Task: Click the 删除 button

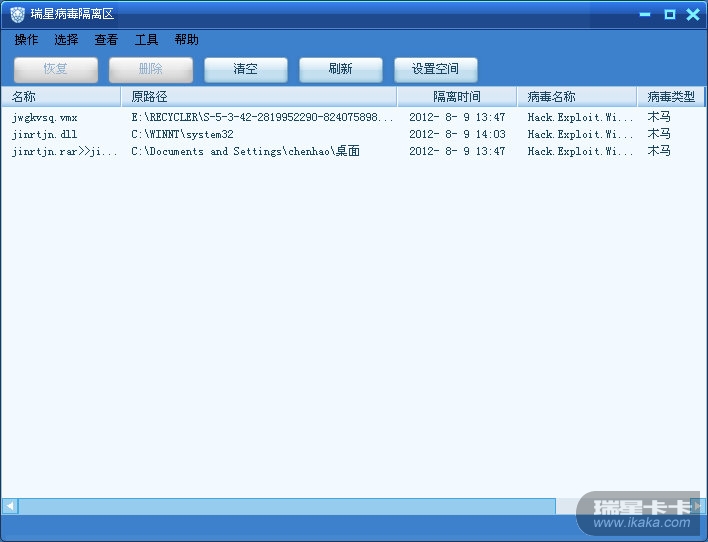Action: click(x=151, y=69)
